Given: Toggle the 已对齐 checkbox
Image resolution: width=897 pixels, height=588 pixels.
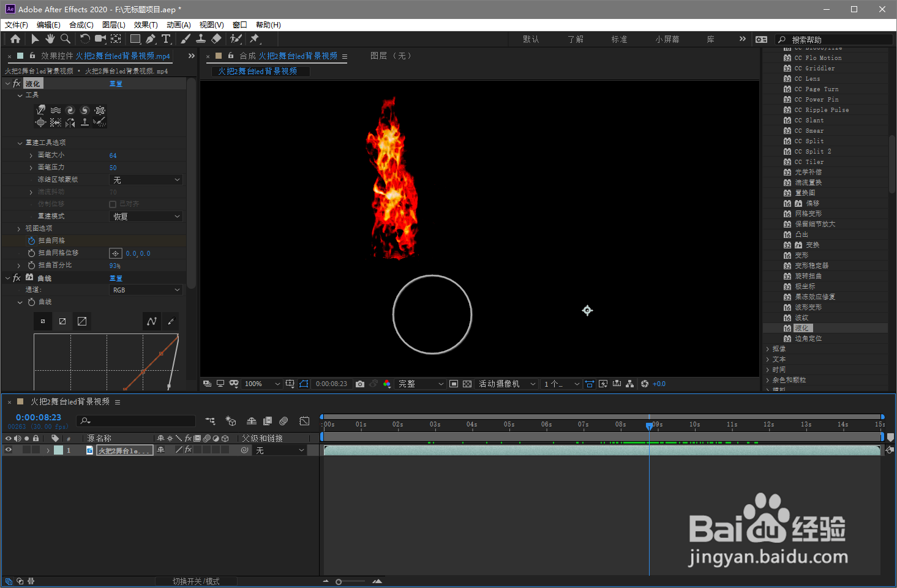Looking at the screenshot, I should click(x=113, y=204).
